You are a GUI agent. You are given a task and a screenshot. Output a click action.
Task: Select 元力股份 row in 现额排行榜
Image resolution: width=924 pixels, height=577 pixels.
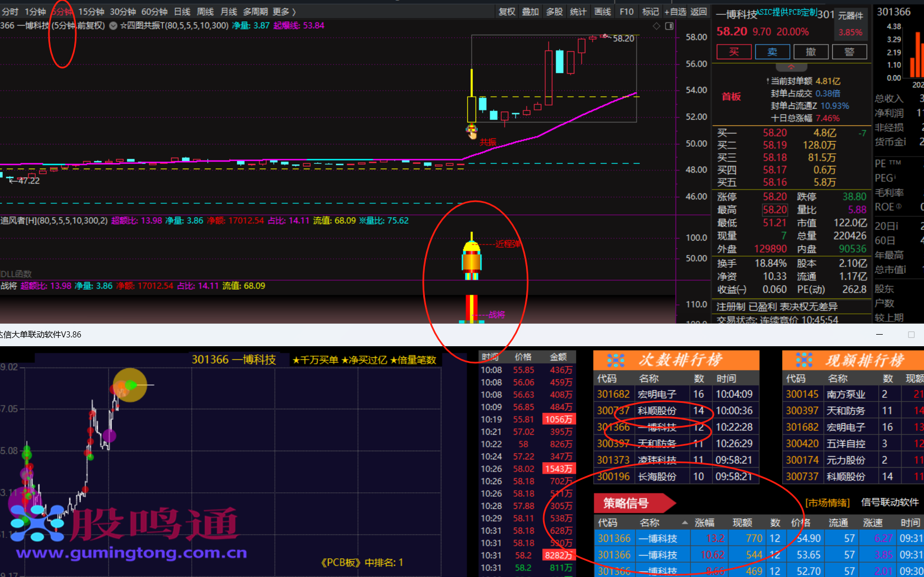(x=854, y=460)
